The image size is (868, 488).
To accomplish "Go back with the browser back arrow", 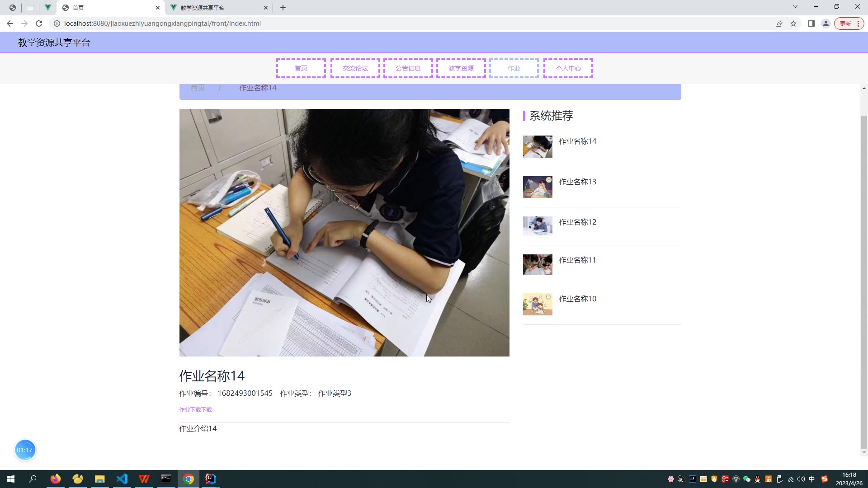I will 10,23.
